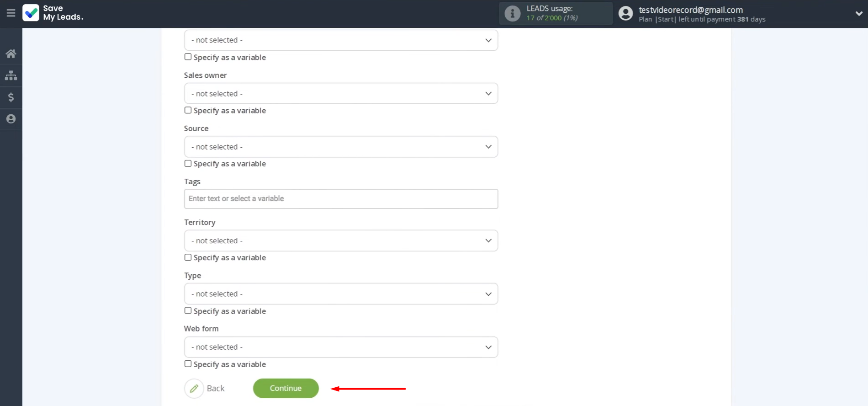This screenshot has height=406, width=868.
Task: Click the pencil edit icon beside Back
Action: 194,389
